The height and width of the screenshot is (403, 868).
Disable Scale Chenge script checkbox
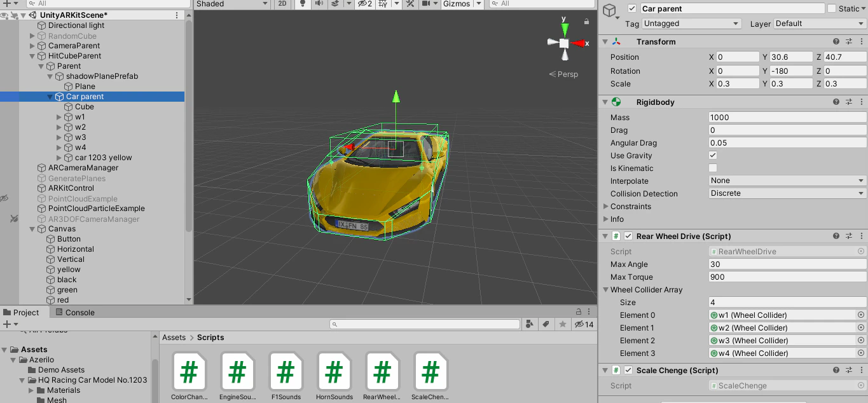click(628, 371)
